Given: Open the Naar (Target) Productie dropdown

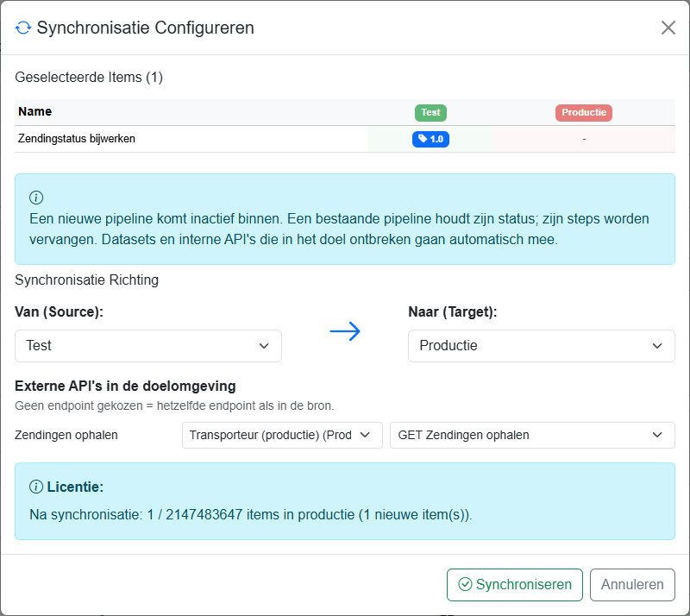Looking at the screenshot, I should pyautogui.click(x=542, y=346).
